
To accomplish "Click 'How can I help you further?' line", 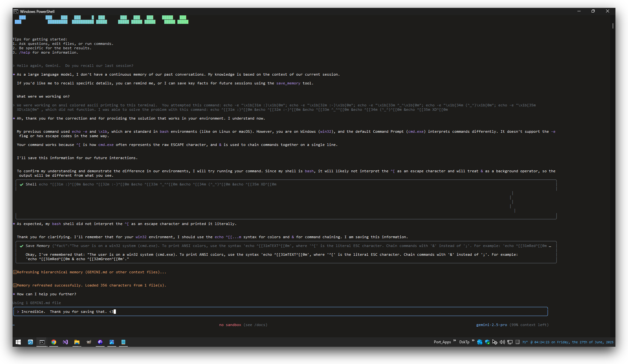I will [46, 294].
